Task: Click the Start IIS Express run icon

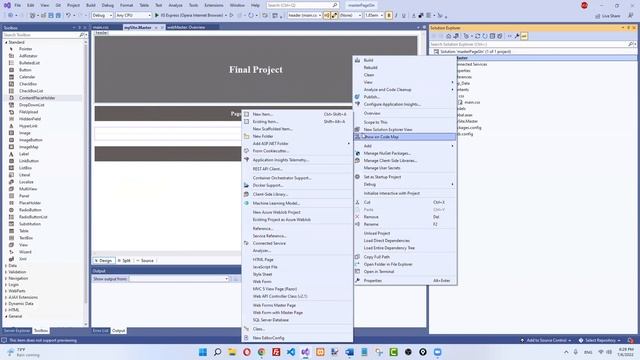Action: 157,15
